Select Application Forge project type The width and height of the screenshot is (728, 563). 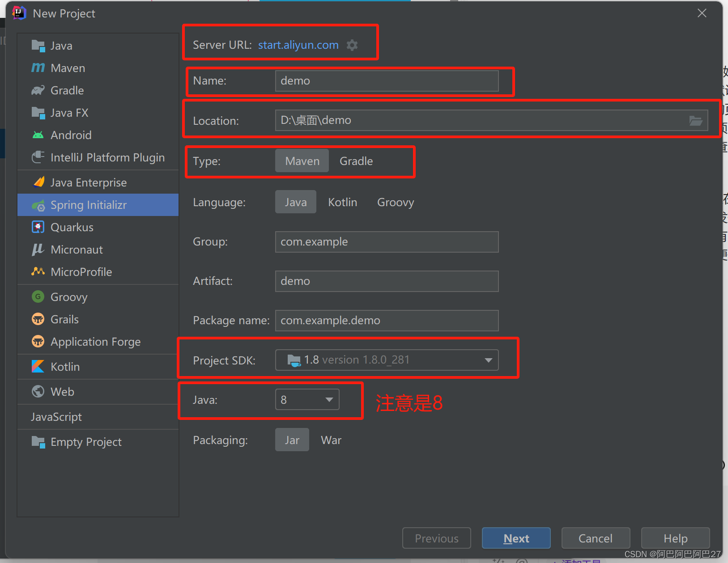coord(98,342)
